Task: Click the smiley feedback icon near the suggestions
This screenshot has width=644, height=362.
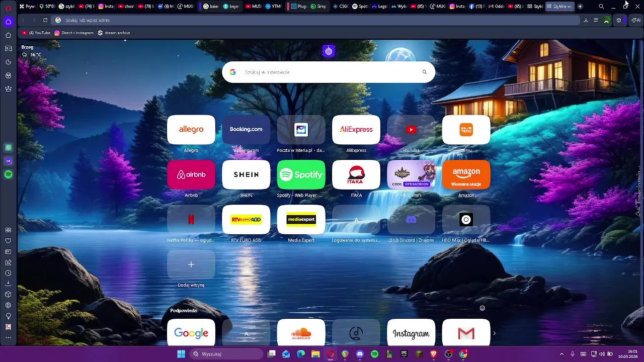Action: click(x=482, y=308)
